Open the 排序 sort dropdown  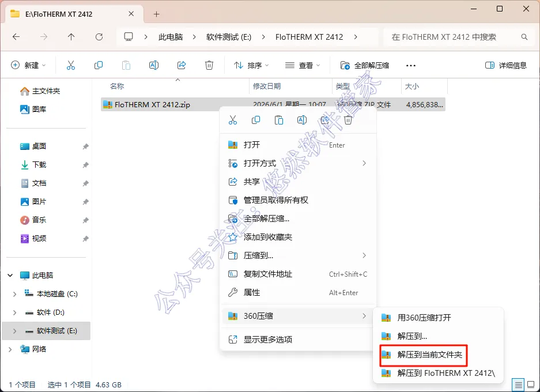(x=251, y=65)
